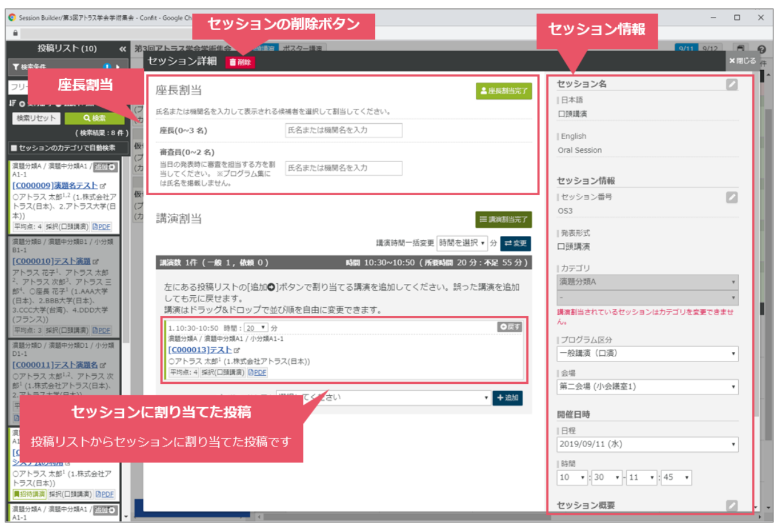Open the 時間を選択 bulk time dropdown

(x=462, y=243)
